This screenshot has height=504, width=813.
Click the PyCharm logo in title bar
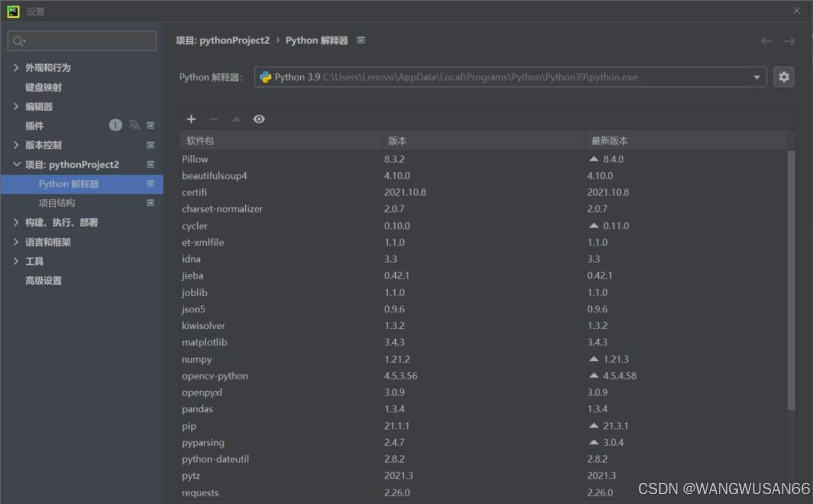click(x=13, y=11)
